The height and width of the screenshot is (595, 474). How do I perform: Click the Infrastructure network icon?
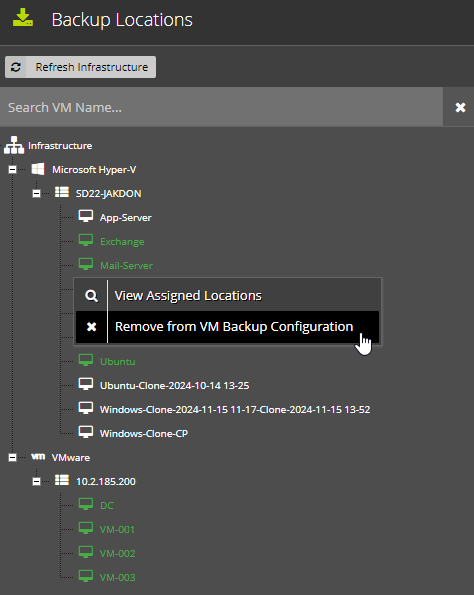(x=14, y=145)
